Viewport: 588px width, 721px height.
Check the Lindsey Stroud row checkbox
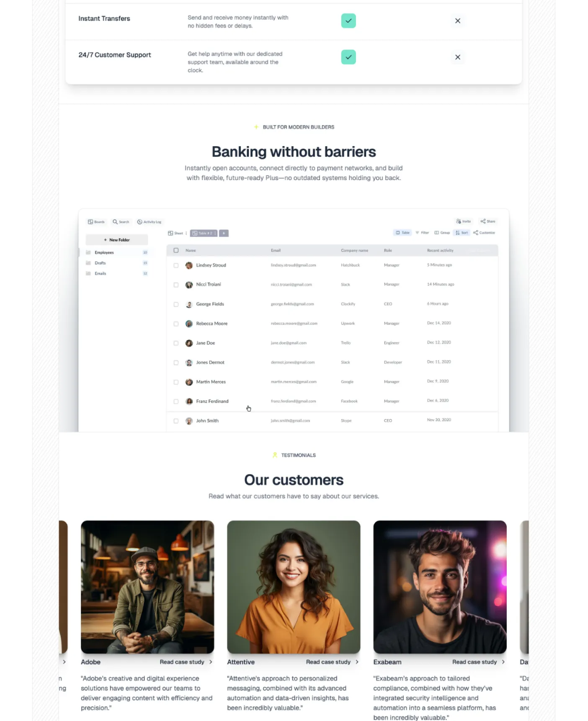(176, 265)
